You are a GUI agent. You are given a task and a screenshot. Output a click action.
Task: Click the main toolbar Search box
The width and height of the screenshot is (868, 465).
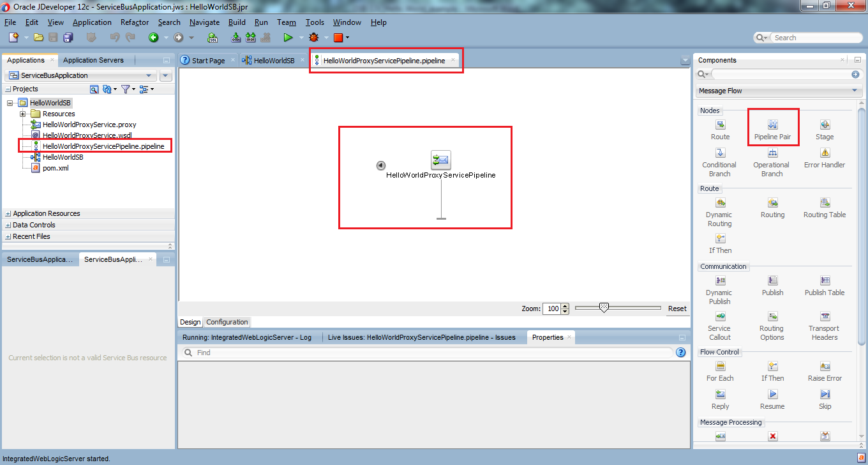(807, 38)
